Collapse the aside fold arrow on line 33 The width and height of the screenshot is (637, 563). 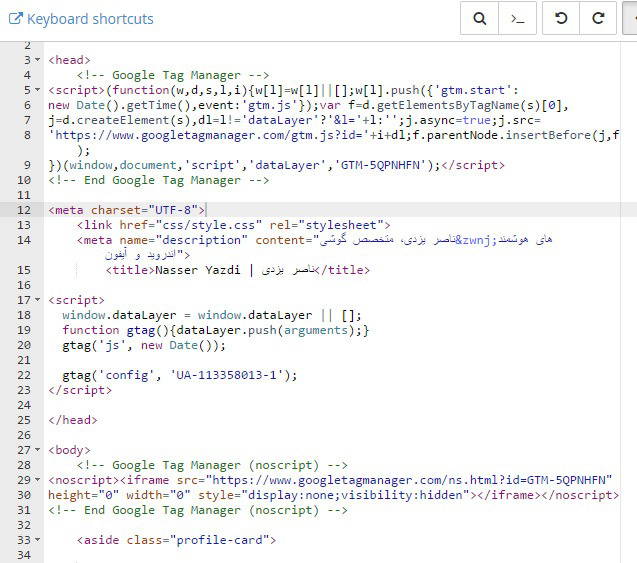coord(37,540)
